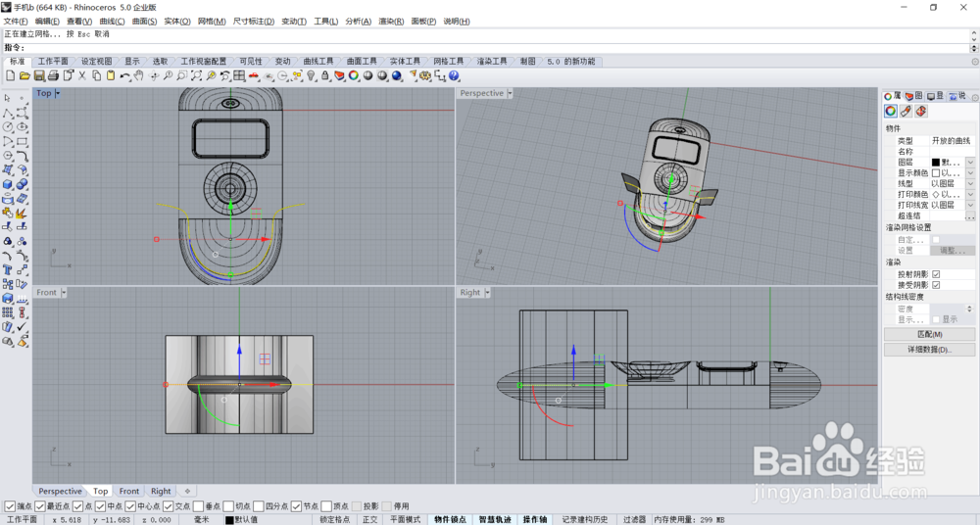
Task: Open the Front viewport dropdown arrow
Action: pyautogui.click(x=64, y=293)
